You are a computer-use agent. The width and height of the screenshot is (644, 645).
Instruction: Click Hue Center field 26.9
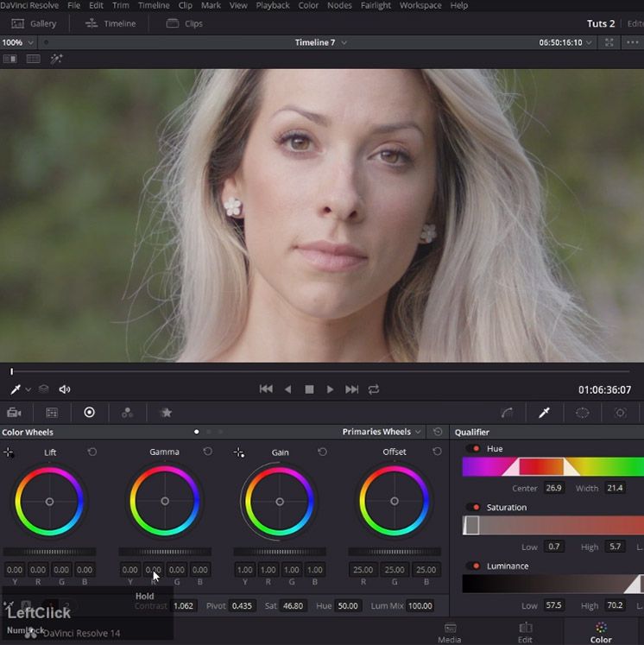(553, 488)
